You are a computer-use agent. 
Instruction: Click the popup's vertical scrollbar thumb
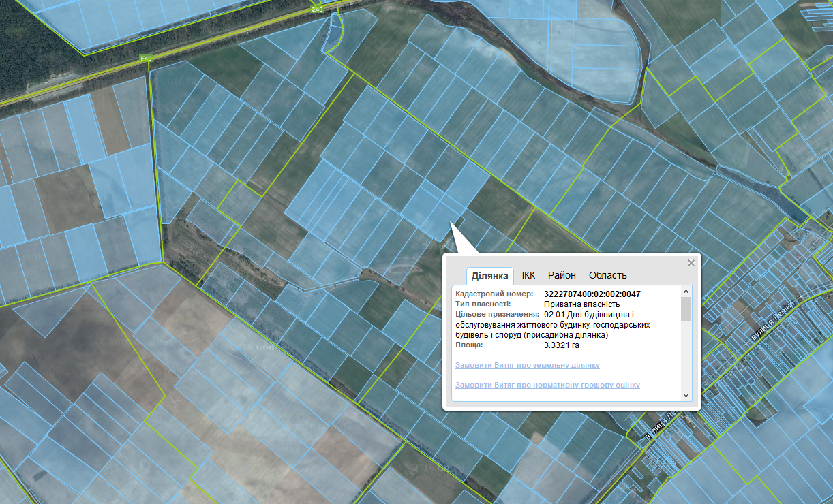[x=686, y=309]
